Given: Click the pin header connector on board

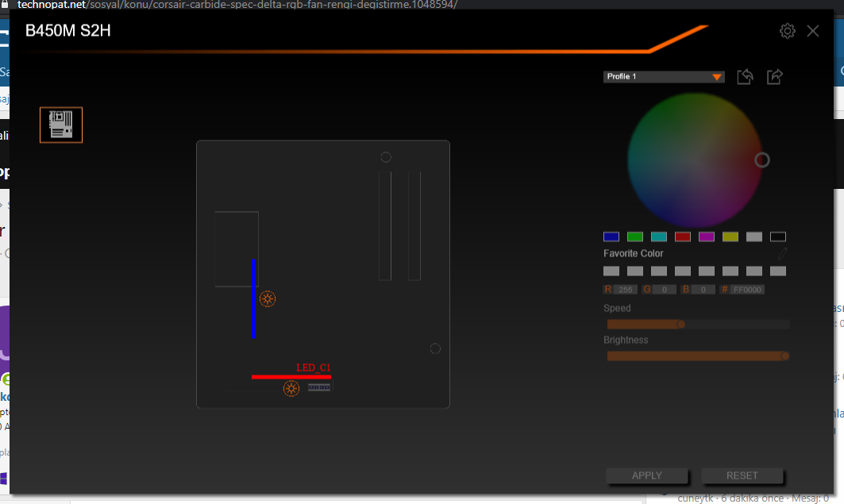Looking at the screenshot, I should pos(319,387).
